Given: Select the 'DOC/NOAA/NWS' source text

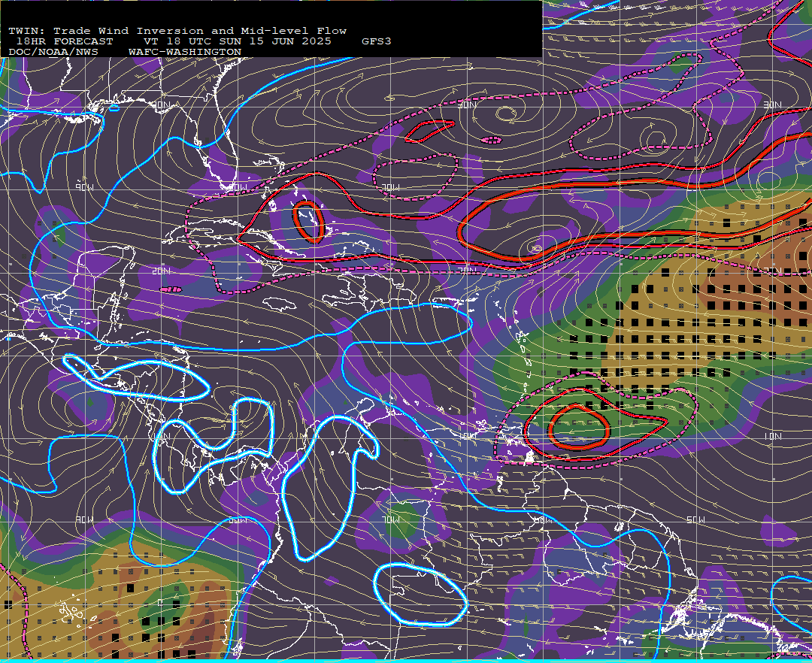Looking at the screenshot, I should [x=53, y=53].
